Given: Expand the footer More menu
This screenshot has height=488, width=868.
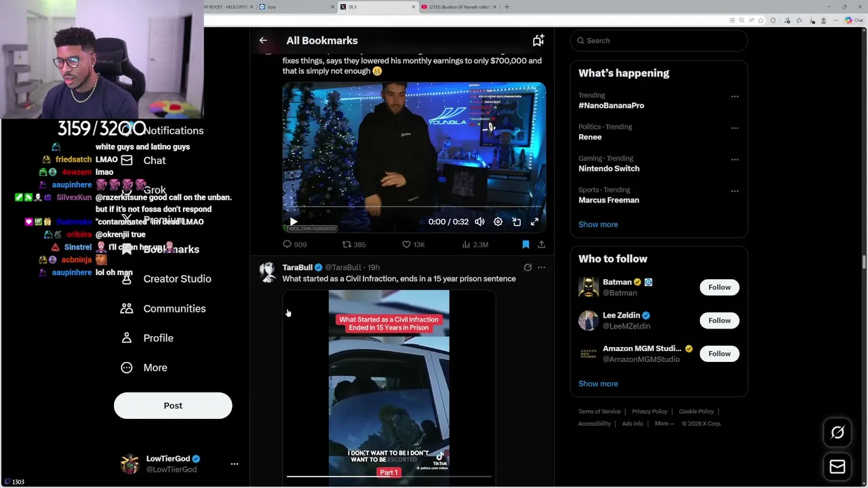Looking at the screenshot, I should tap(664, 424).
